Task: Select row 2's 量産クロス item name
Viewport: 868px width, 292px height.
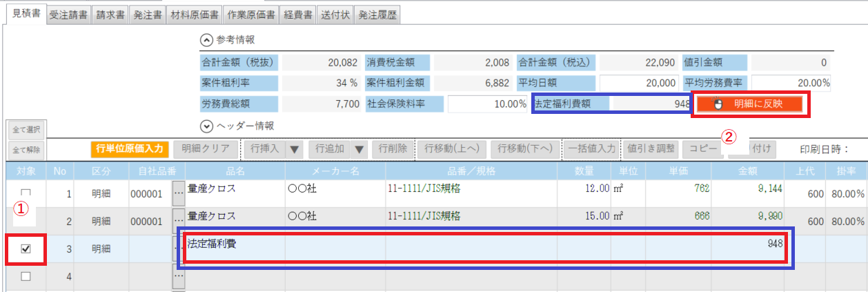Action: (235, 221)
